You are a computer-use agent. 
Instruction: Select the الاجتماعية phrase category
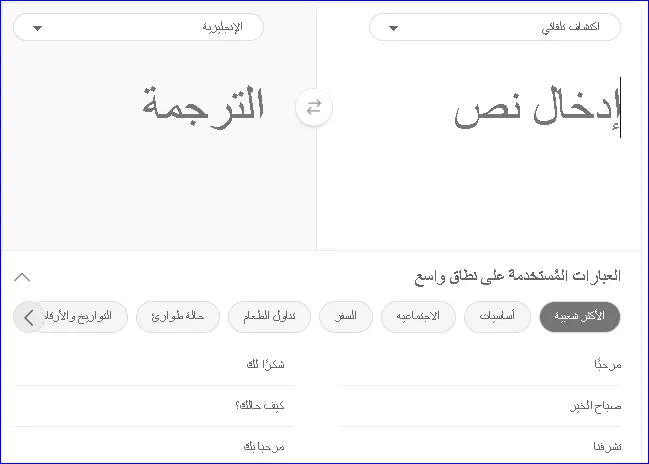click(418, 317)
